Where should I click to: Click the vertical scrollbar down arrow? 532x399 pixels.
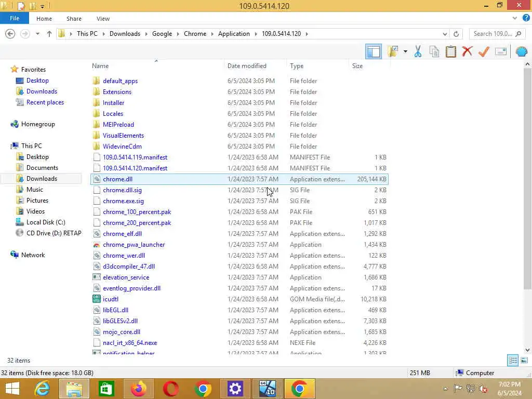pos(527,350)
